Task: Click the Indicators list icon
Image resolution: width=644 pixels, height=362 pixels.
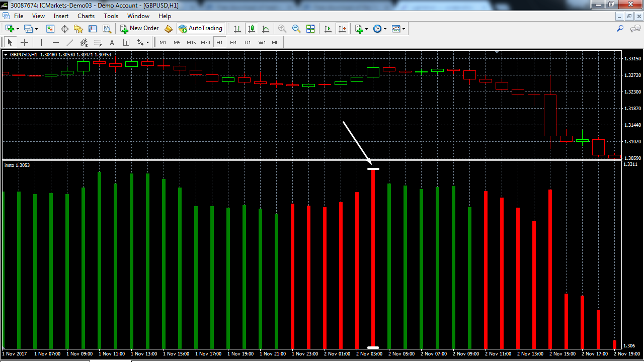Action: click(x=359, y=29)
